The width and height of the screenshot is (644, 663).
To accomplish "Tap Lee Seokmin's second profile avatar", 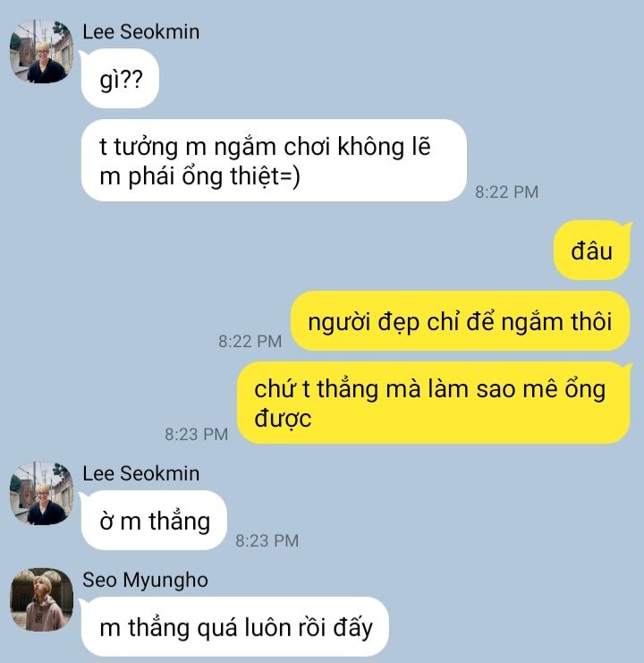I will pyautogui.click(x=41, y=493).
